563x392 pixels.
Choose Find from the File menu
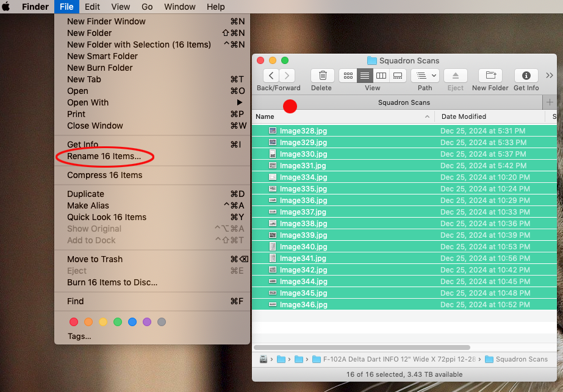click(152, 301)
